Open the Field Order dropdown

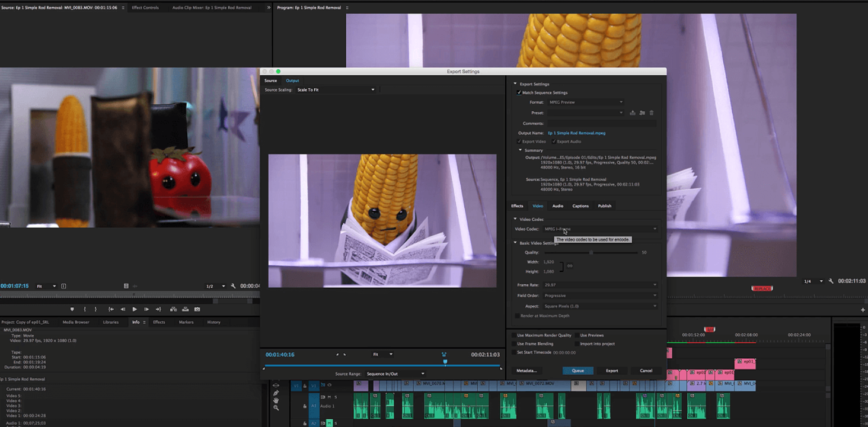tap(601, 296)
